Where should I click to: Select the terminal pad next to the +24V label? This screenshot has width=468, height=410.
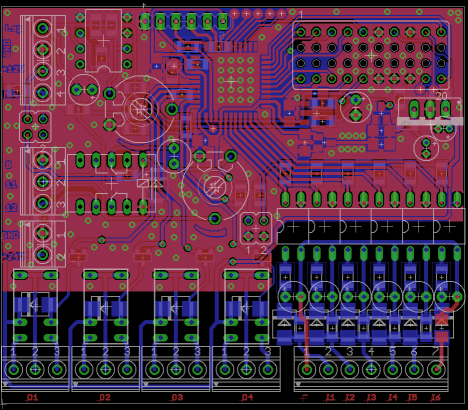point(43,255)
